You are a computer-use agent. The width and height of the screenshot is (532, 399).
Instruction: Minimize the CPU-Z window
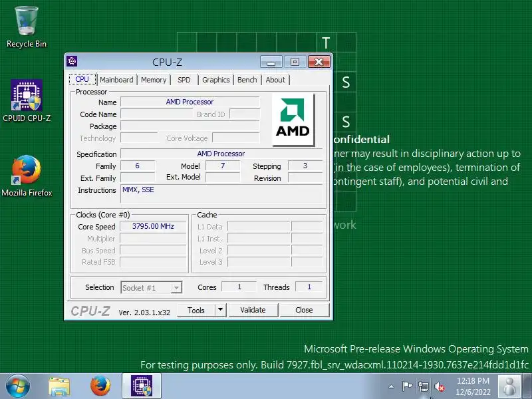point(271,62)
